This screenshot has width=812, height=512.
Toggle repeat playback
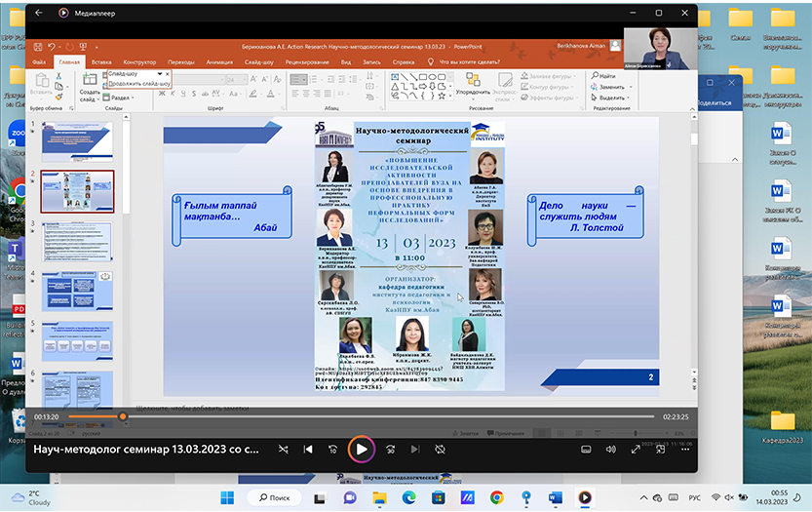[440, 450]
